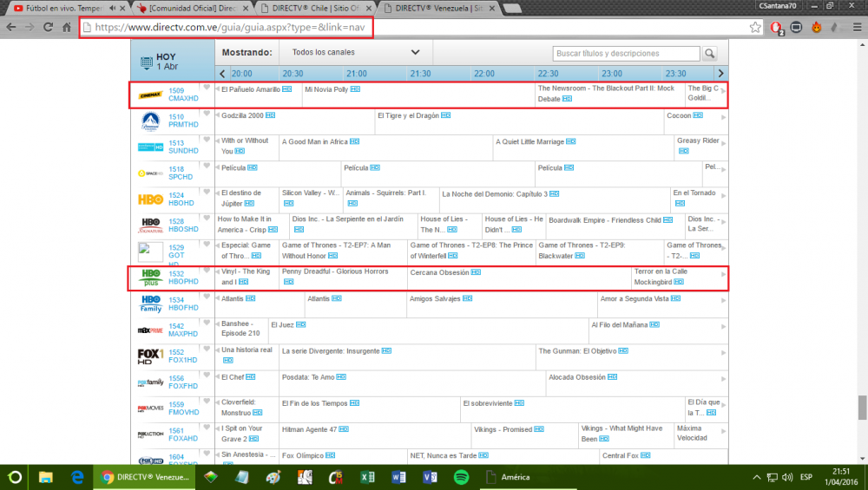Favorite the CMAXHD channel with heart
Viewport: 868px width, 490px height.
(x=206, y=88)
